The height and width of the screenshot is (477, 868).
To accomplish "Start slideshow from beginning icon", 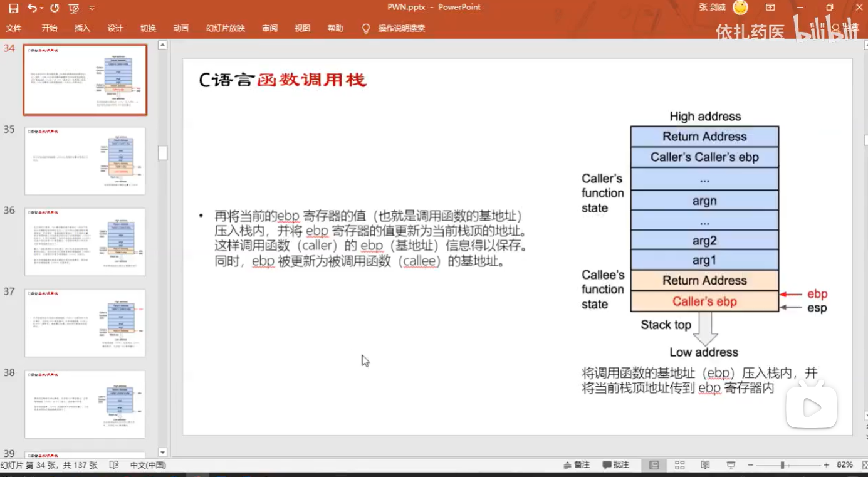I will [x=74, y=8].
